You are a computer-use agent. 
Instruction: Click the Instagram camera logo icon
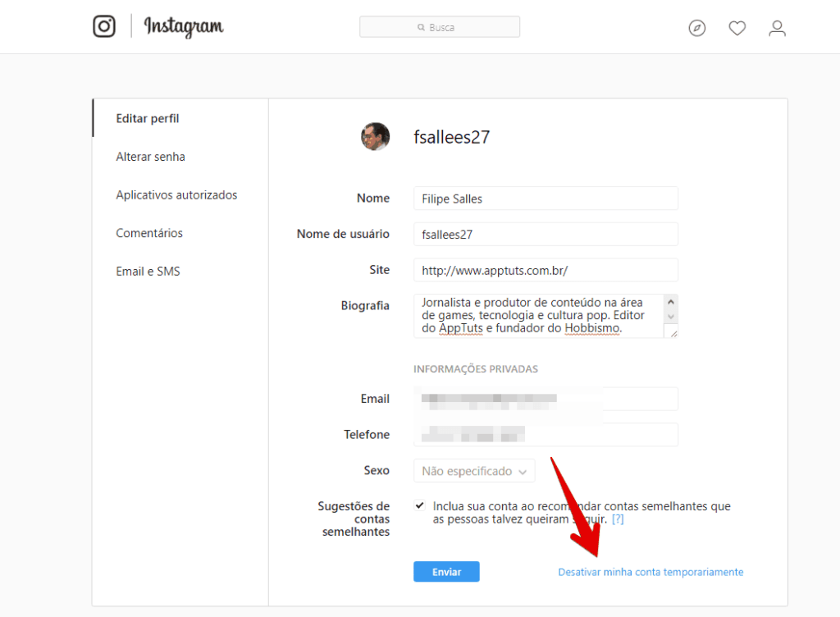pyautogui.click(x=104, y=26)
